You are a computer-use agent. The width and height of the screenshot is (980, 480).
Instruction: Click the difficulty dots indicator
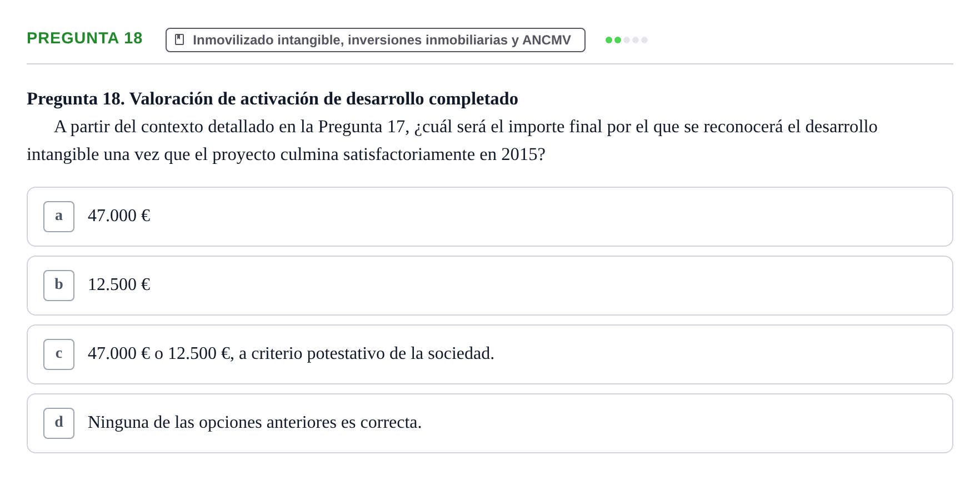(627, 40)
